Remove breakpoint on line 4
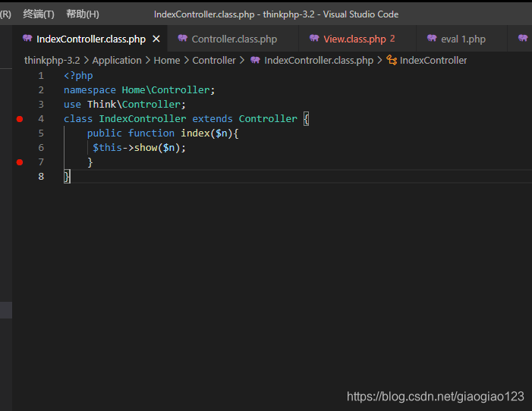532x411 pixels. pos(20,119)
